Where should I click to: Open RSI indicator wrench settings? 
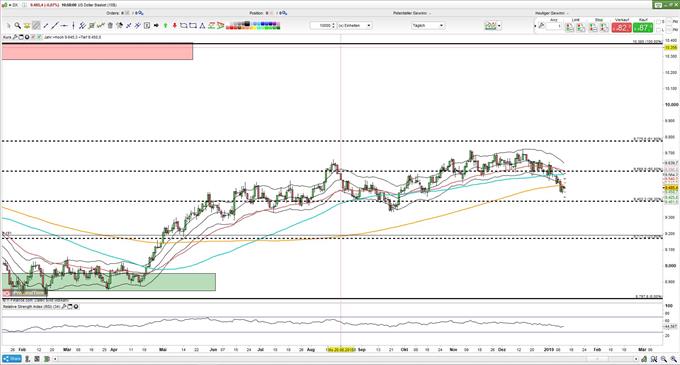[64, 306]
